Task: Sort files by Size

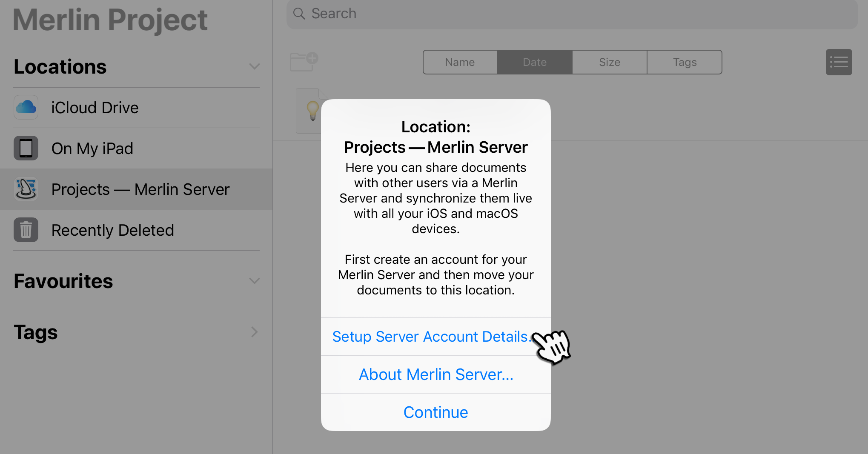Action: pyautogui.click(x=610, y=62)
